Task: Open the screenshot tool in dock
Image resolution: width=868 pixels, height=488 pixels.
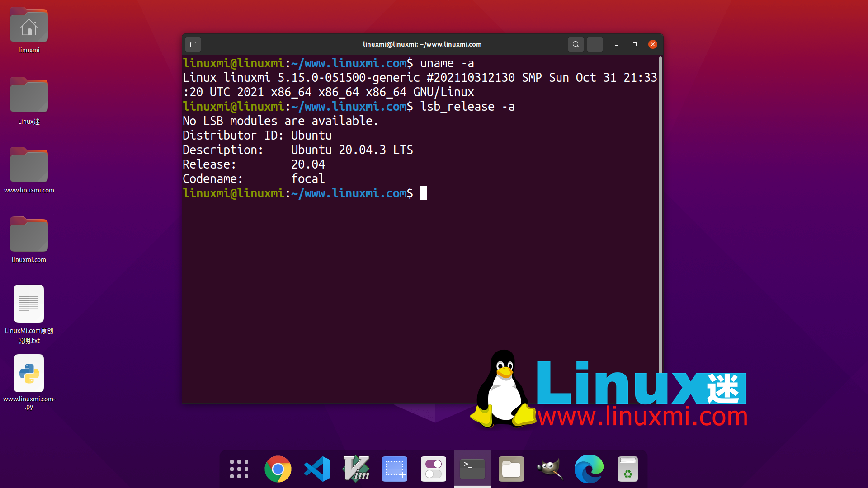Action: (395, 469)
